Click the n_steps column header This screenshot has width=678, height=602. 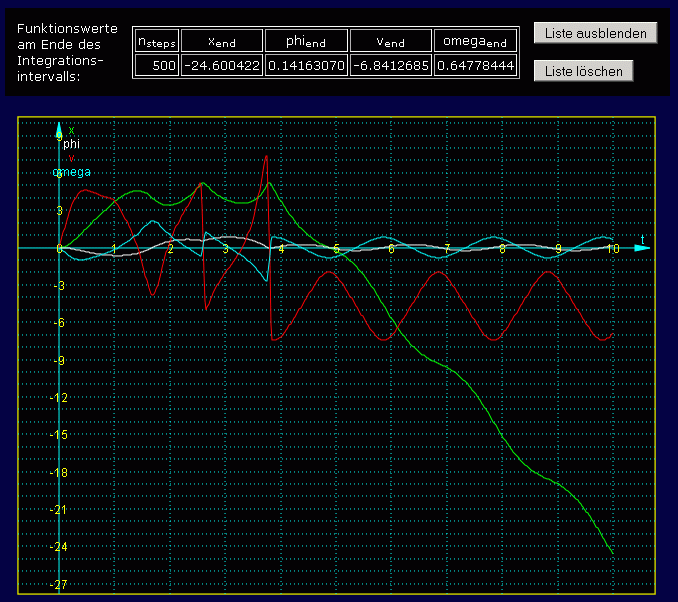(x=156, y=41)
